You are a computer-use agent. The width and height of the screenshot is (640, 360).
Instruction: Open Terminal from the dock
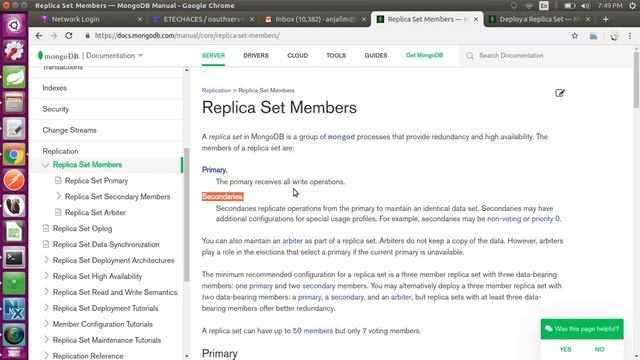click(14, 258)
